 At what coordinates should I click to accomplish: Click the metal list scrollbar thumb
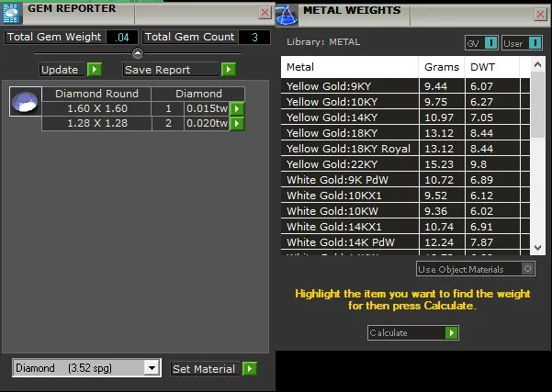tap(537, 105)
